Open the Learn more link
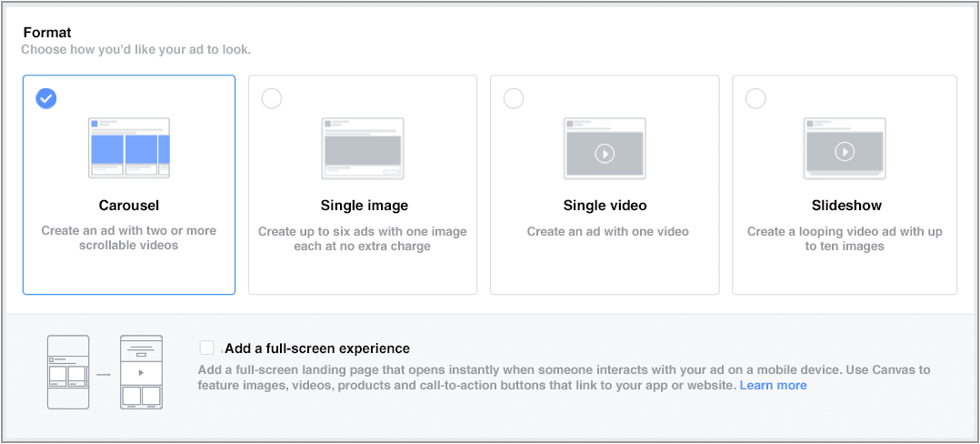This screenshot has width=980, height=444. coord(773,385)
